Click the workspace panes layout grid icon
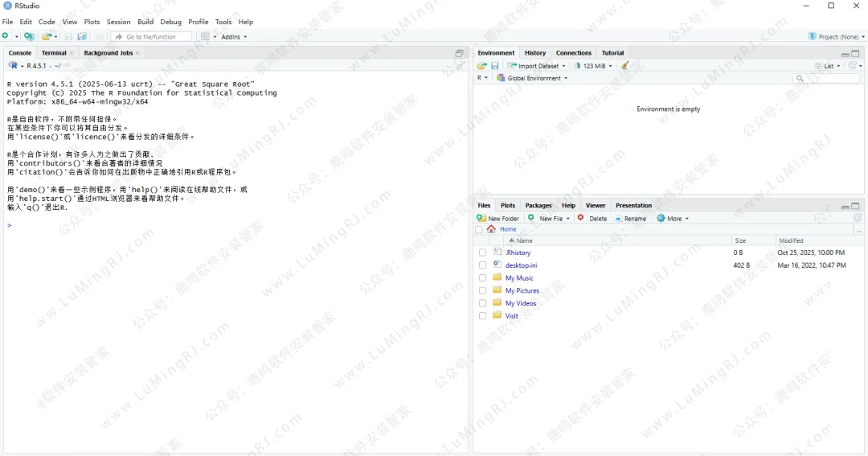Image resolution: width=868 pixels, height=456 pixels. tap(206, 36)
